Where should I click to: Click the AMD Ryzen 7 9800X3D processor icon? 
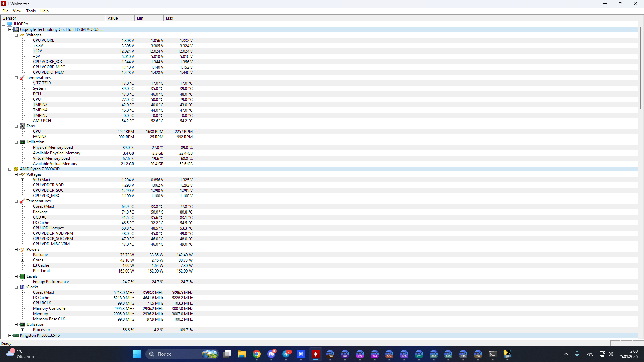coord(16,169)
